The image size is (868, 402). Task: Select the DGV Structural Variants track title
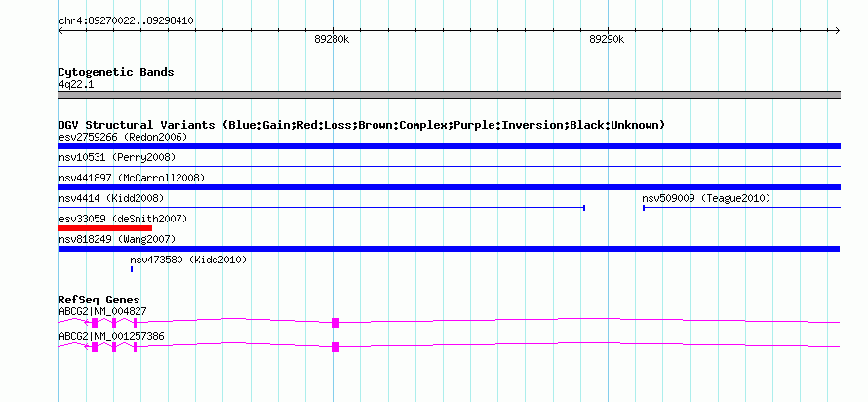point(362,125)
